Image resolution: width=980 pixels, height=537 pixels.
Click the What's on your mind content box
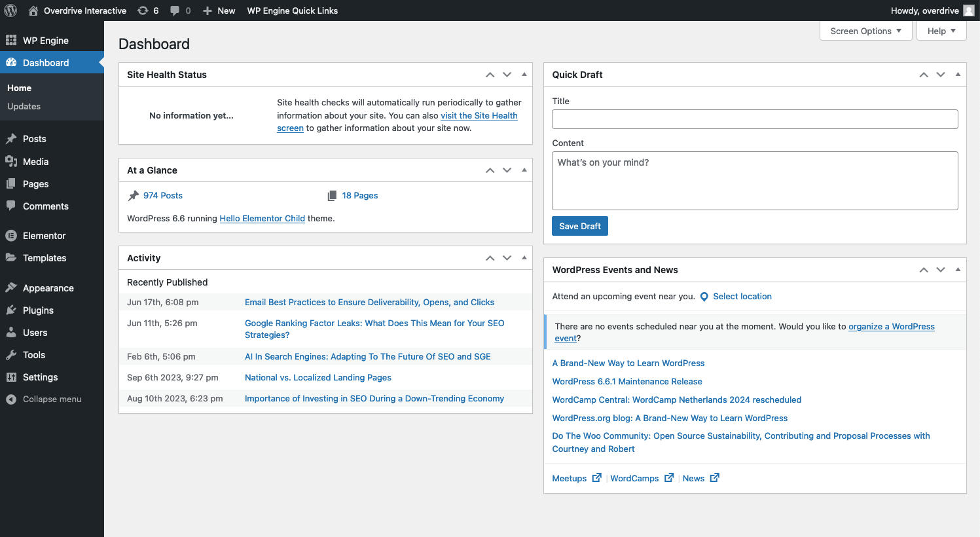(x=755, y=181)
